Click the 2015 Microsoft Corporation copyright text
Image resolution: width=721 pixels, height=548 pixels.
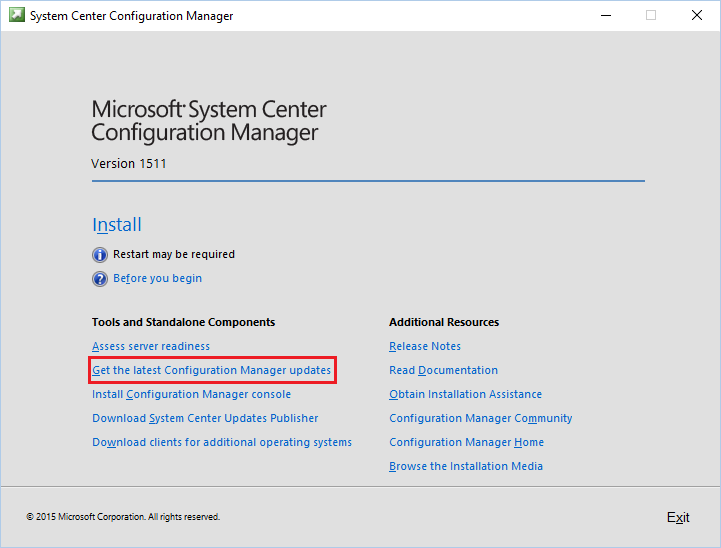pyautogui.click(x=123, y=517)
